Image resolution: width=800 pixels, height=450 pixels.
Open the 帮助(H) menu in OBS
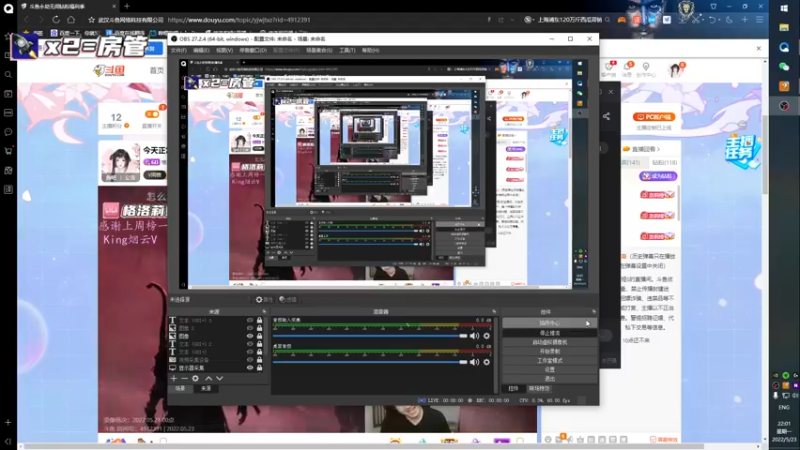(x=370, y=51)
